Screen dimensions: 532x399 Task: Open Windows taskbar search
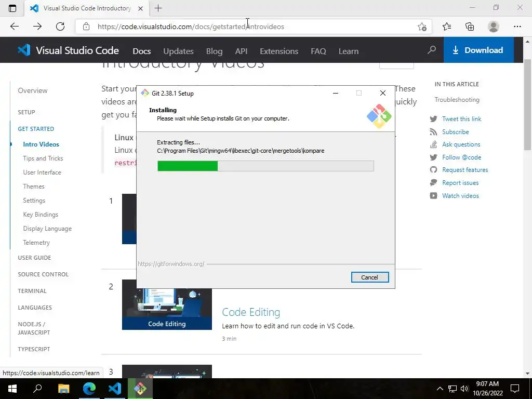point(37,389)
